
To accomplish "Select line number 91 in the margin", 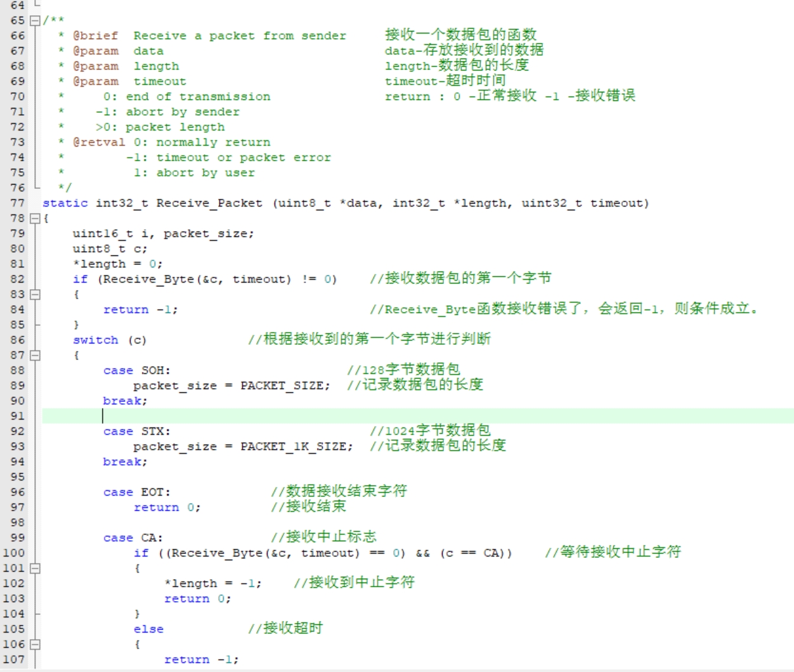I will (18, 416).
